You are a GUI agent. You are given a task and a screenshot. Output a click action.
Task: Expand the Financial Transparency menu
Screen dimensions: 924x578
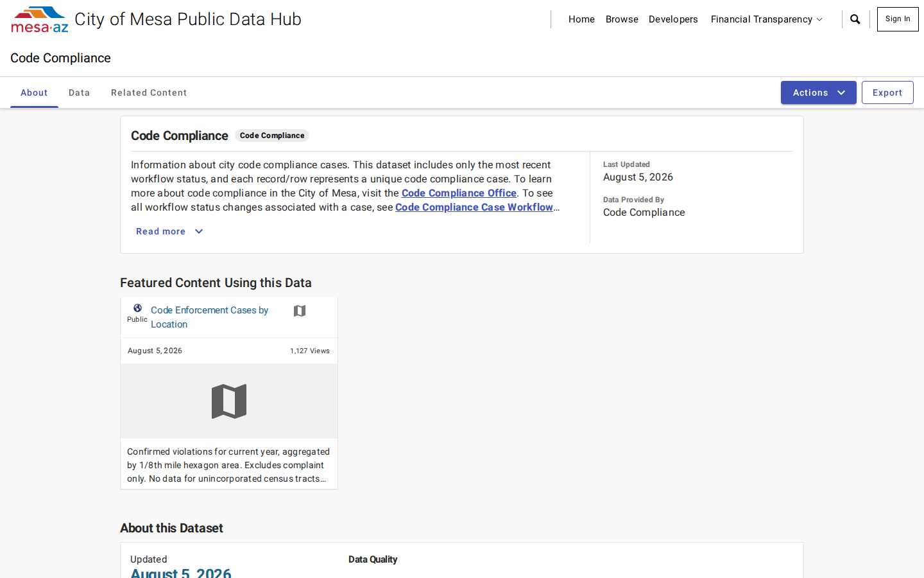pyautogui.click(x=766, y=19)
